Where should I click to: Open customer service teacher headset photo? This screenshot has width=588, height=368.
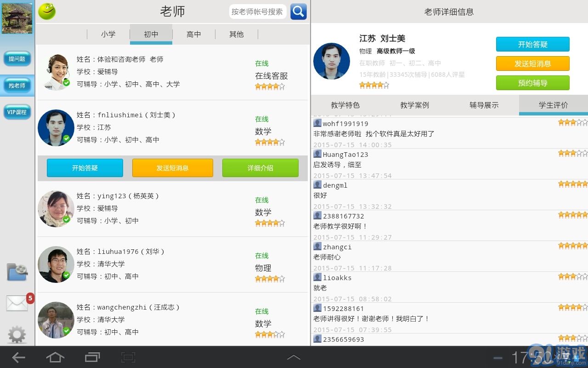56,72
